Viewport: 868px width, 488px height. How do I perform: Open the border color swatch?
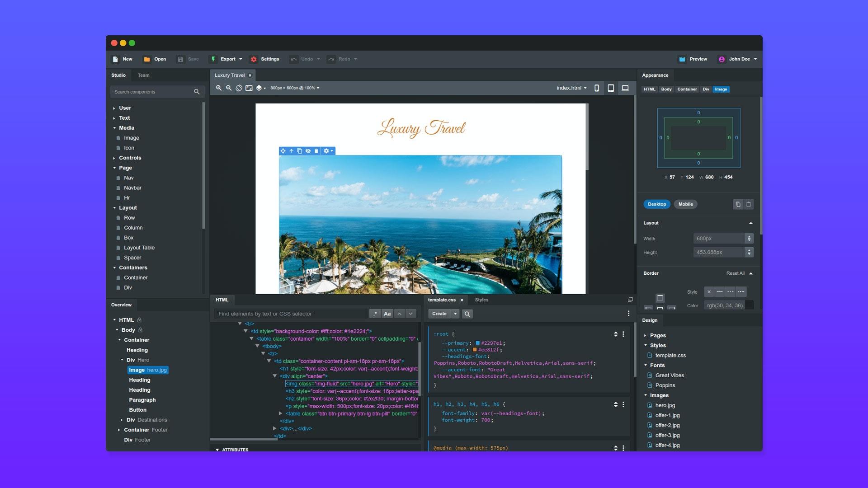coord(749,305)
